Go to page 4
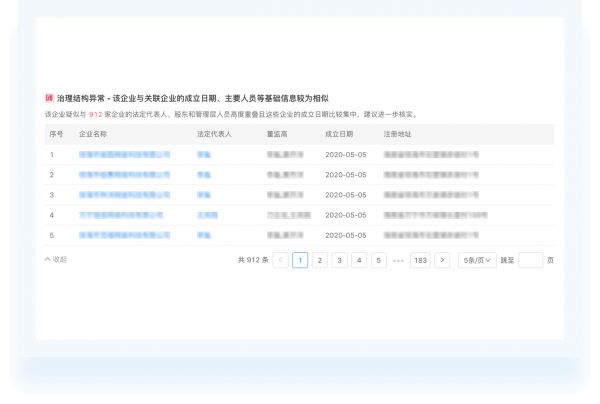 click(x=359, y=260)
